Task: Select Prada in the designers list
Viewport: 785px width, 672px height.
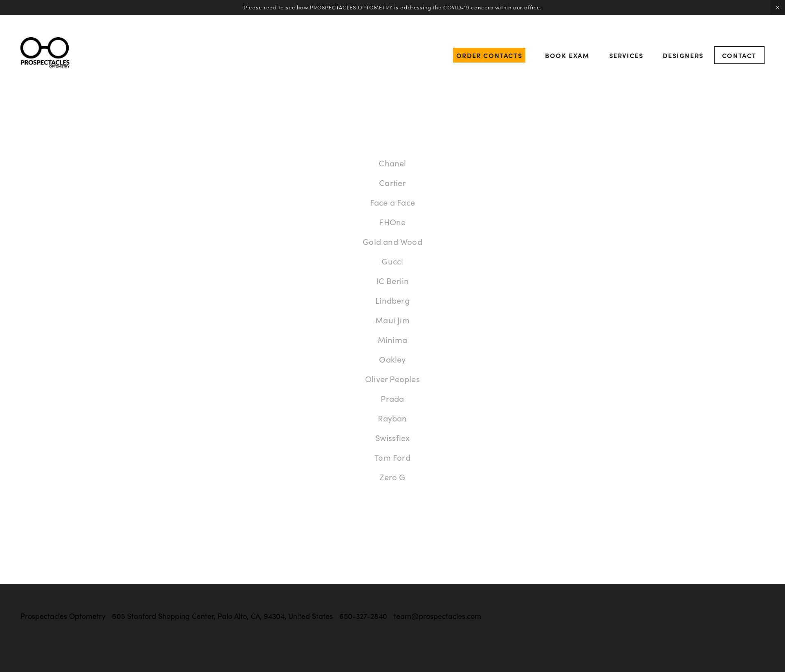Action: 392,399
